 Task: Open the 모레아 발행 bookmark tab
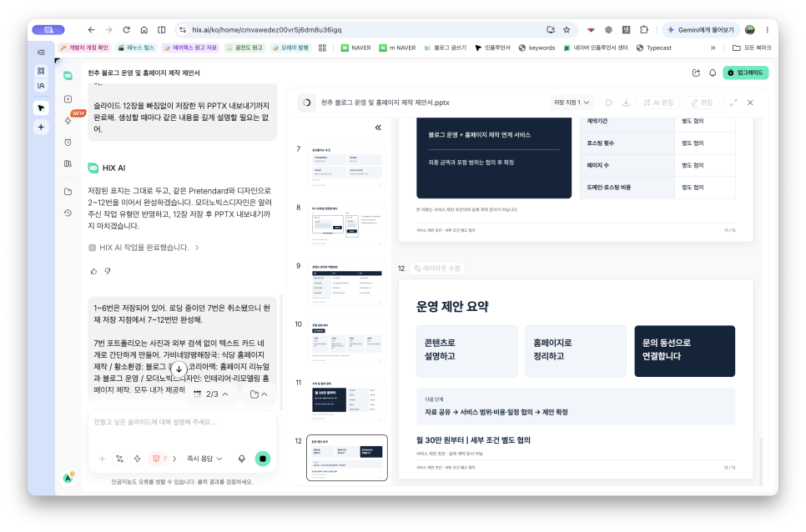coord(290,48)
